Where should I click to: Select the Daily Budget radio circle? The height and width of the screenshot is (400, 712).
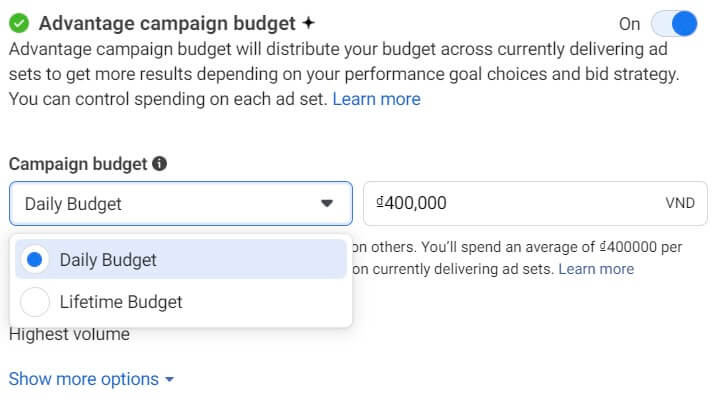coord(35,260)
